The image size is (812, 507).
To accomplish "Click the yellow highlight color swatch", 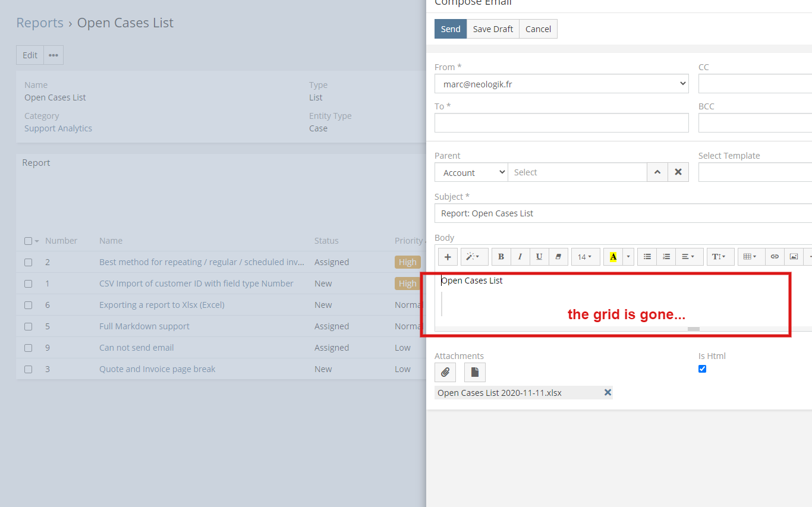I will [613, 257].
